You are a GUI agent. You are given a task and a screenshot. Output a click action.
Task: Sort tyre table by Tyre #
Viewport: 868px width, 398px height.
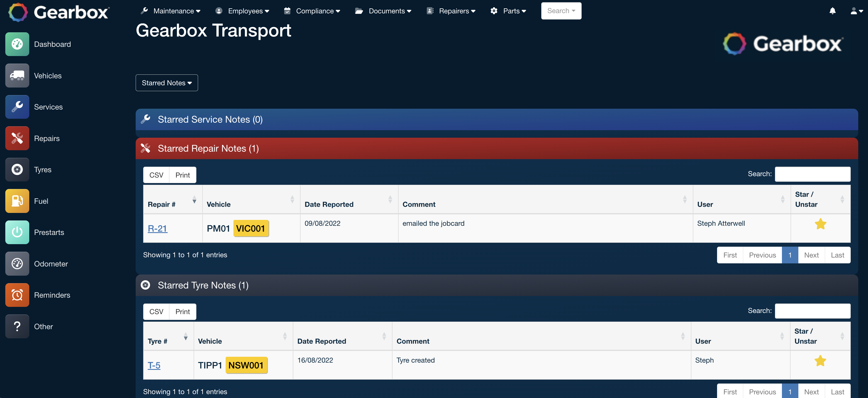click(x=168, y=336)
